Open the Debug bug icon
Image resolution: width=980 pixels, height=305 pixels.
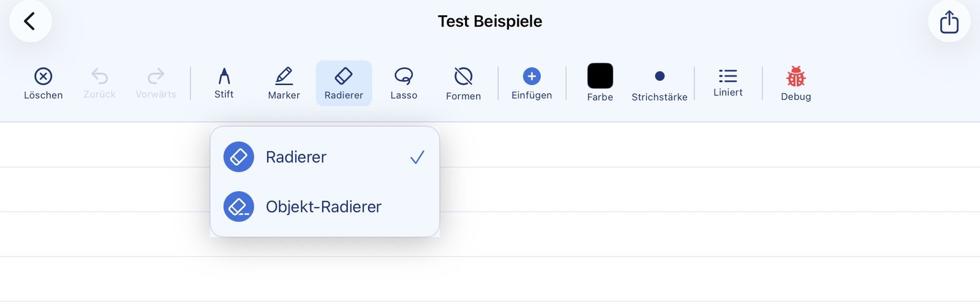click(796, 83)
